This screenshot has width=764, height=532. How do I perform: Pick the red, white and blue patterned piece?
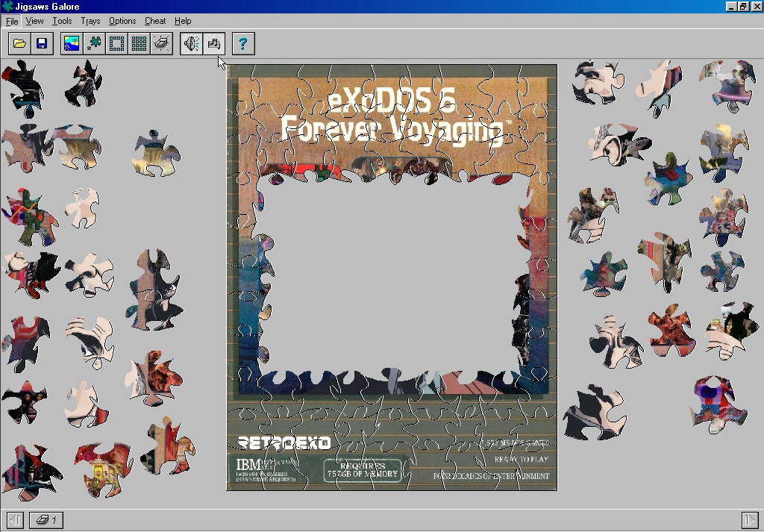click(718, 404)
